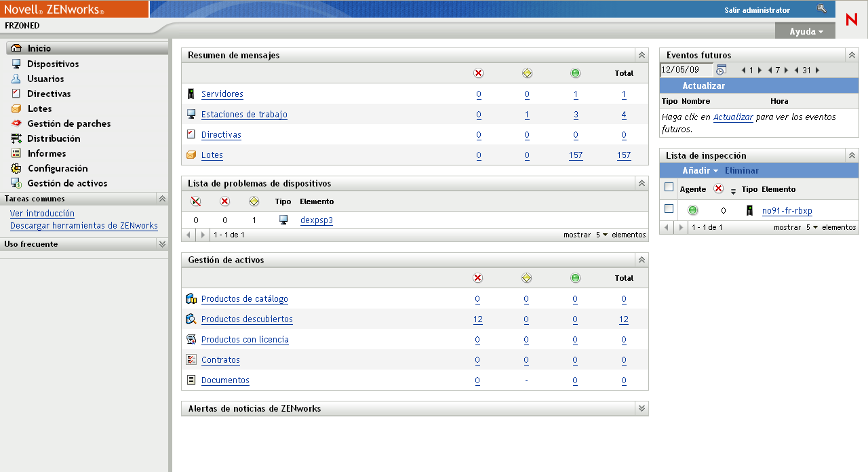Image resolution: width=868 pixels, height=472 pixels.
Task: Open Dispositivos in the left navigation
Action: pyautogui.click(x=53, y=64)
